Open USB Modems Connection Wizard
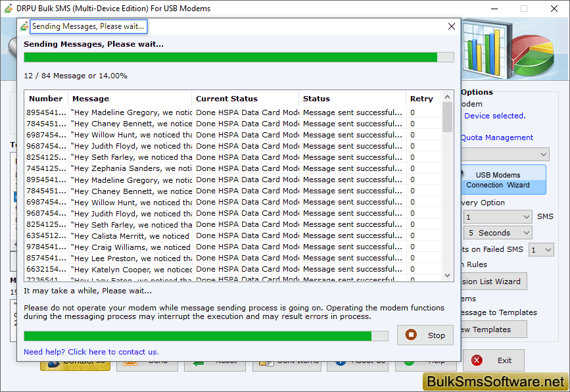 click(503, 180)
